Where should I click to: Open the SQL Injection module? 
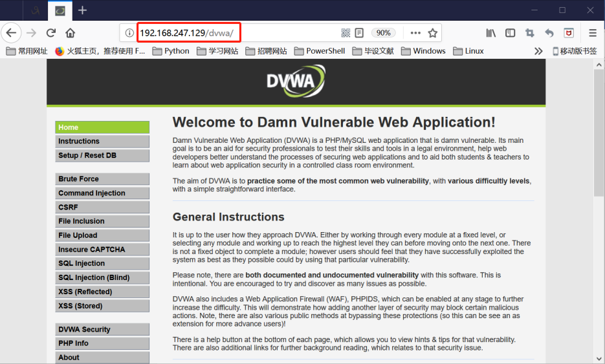[102, 263]
